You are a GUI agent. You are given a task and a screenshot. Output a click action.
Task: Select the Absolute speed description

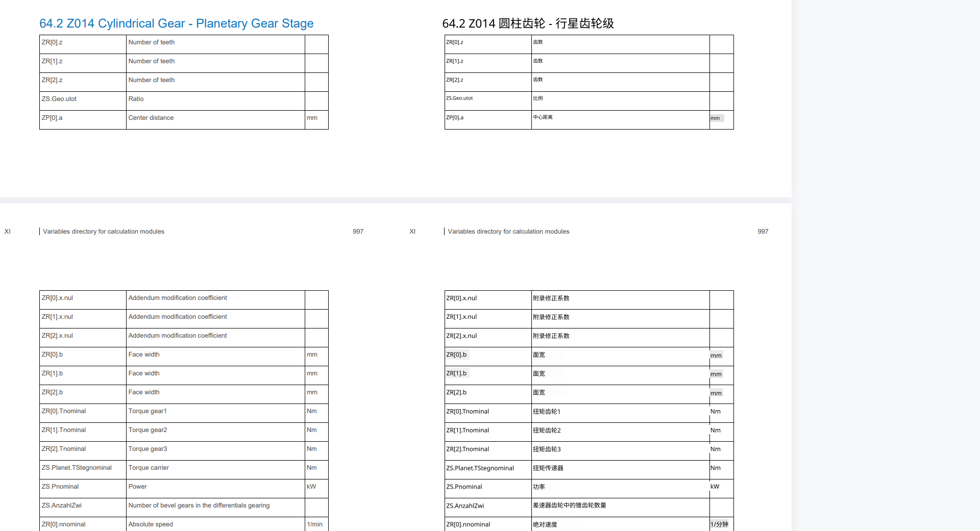151,524
